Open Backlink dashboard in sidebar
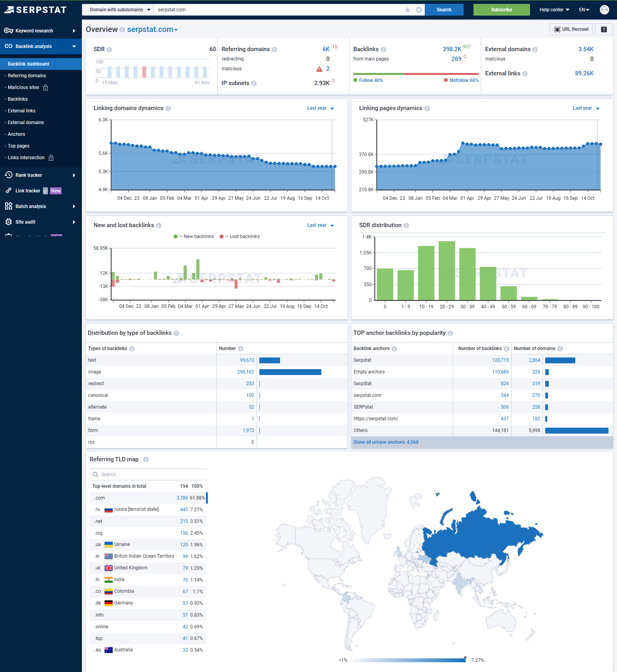 pyautogui.click(x=41, y=64)
